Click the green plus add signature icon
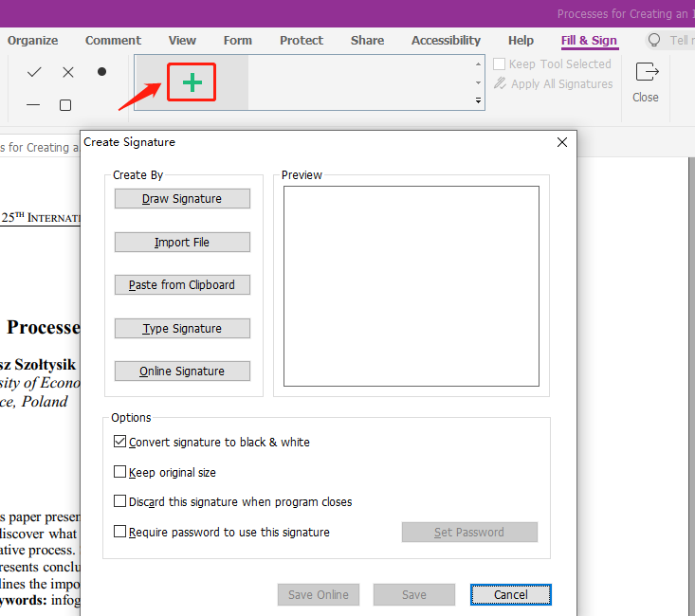The width and height of the screenshot is (695, 616). (x=192, y=83)
